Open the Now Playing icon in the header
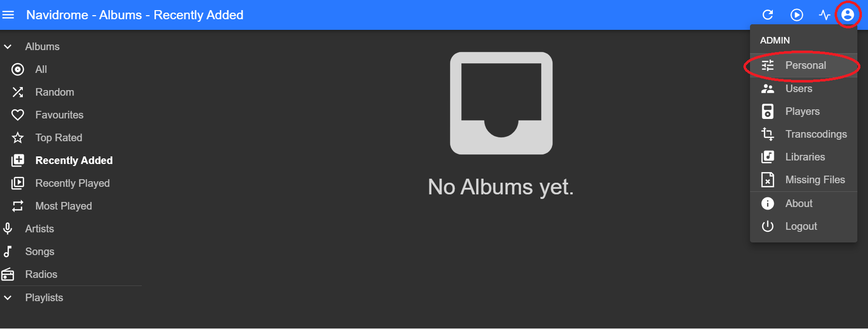Image resolution: width=868 pixels, height=329 pixels. click(797, 15)
